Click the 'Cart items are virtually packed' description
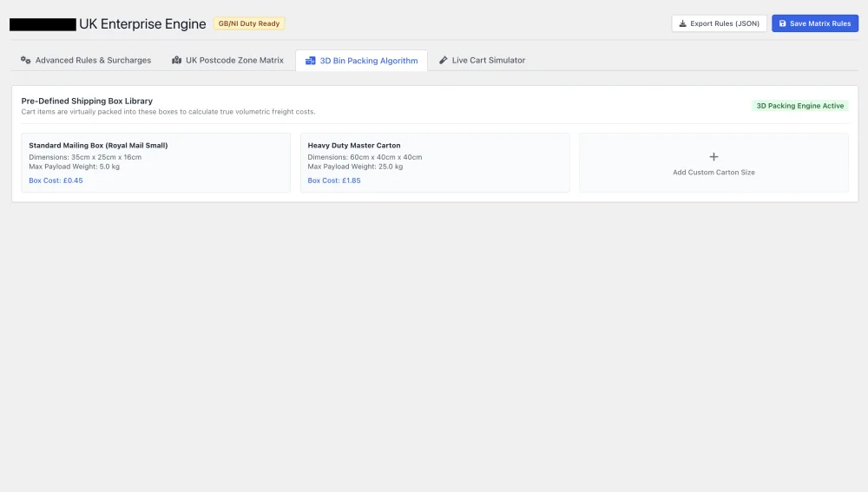The image size is (868, 492). [x=168, y=112]
